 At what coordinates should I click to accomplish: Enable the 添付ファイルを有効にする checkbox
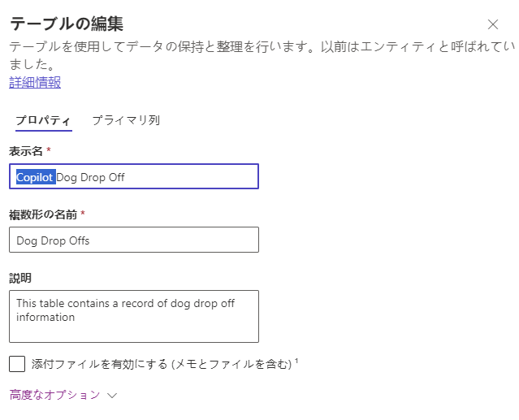point(17,364)
